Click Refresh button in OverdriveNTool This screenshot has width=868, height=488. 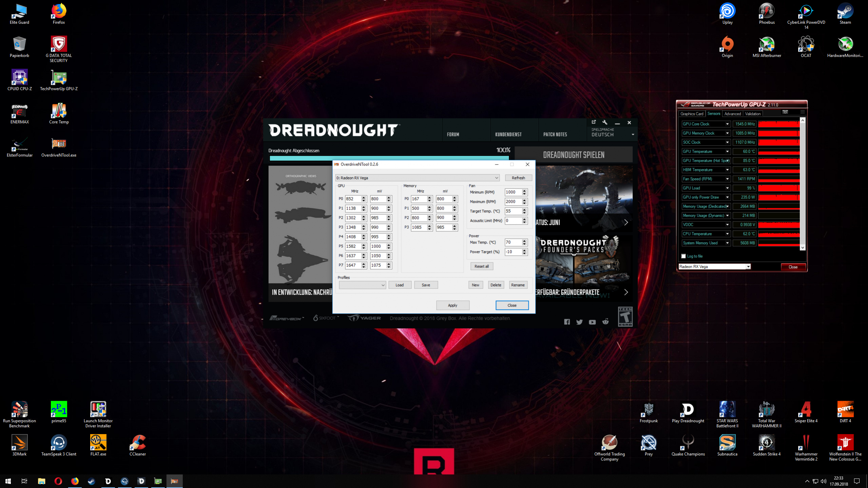(x=518, y=178)
